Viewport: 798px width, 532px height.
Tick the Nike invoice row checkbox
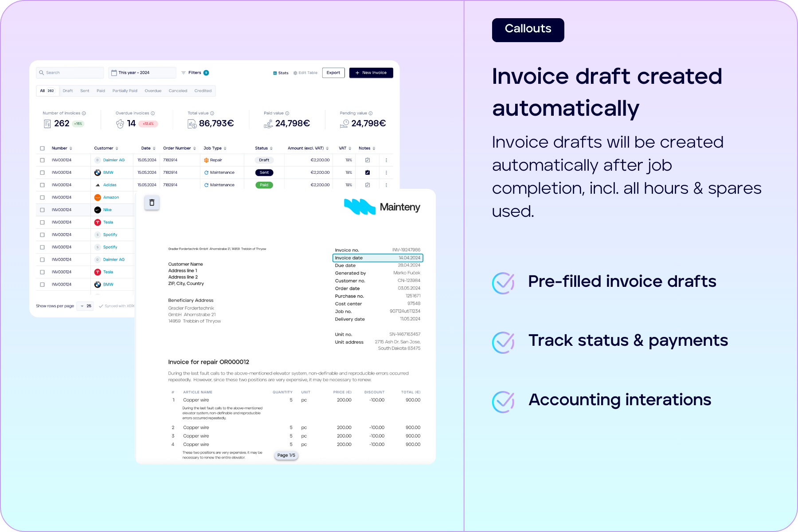[x=43, y=210]
